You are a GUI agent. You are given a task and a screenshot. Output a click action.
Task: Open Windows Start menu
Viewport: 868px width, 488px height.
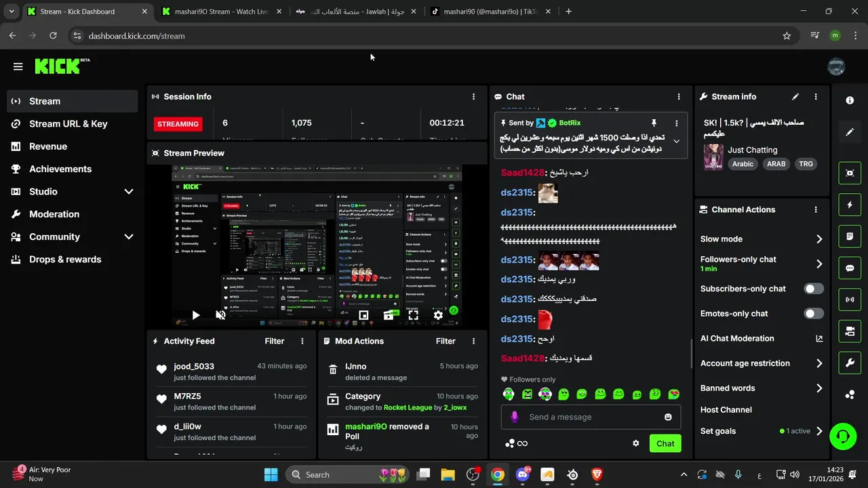[271, 475]
